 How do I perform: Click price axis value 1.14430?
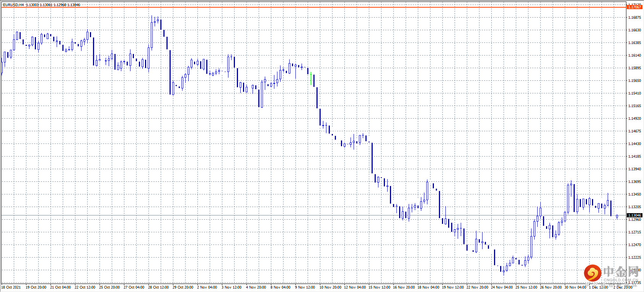click(635, 144)
